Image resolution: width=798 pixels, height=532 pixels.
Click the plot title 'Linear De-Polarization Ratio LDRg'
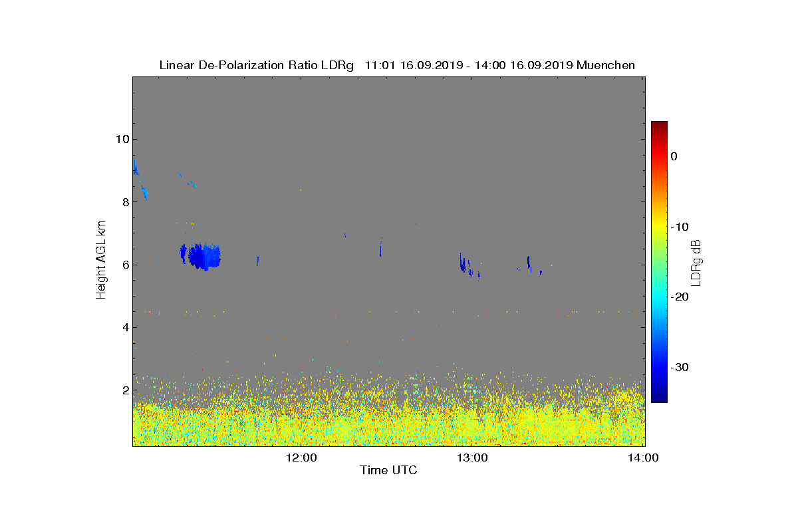[257, 65]
